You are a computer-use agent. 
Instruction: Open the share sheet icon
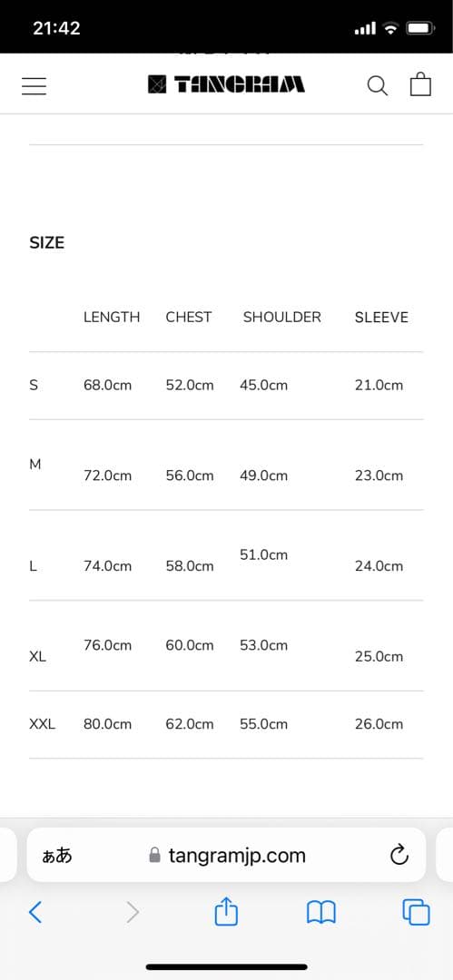227,911
